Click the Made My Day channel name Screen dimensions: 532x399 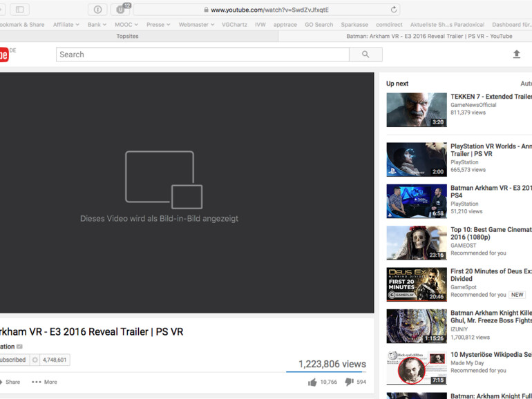467,363
